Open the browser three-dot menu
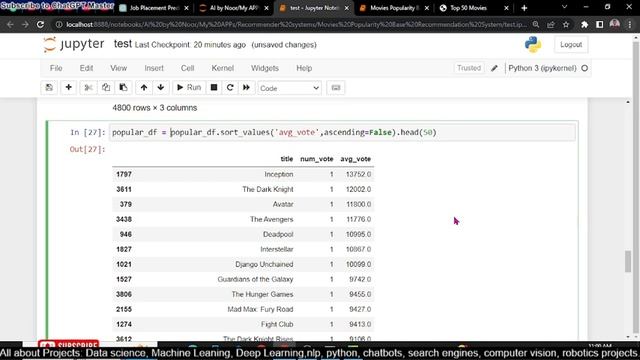 click(x=631, y=24)
